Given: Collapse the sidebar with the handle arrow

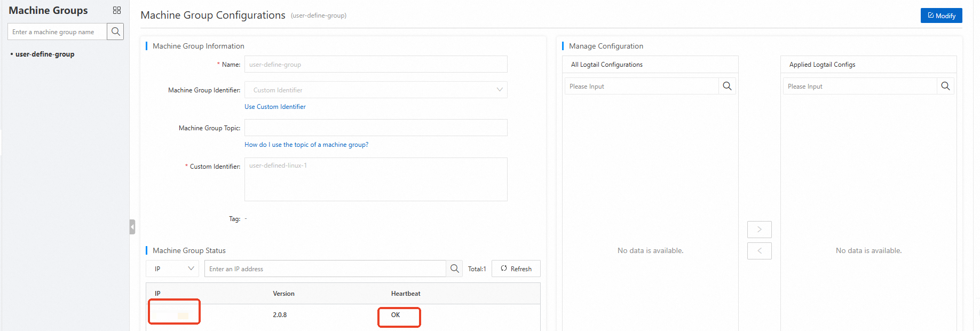Looking at the screenshot, I should coord(132,227).
